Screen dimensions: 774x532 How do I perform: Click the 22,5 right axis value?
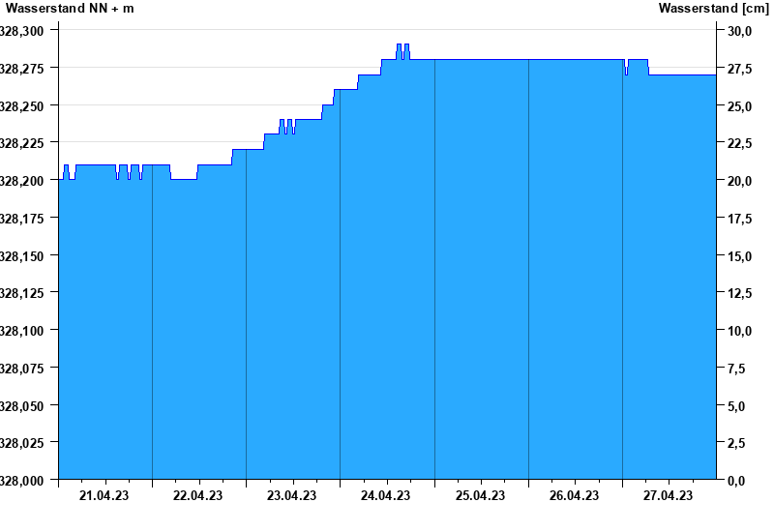(739, 143)
